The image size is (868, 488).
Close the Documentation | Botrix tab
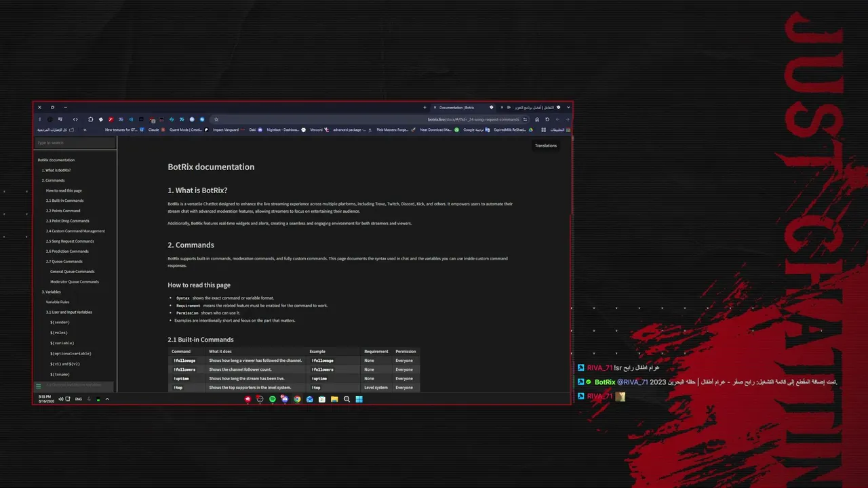[435, 107]
